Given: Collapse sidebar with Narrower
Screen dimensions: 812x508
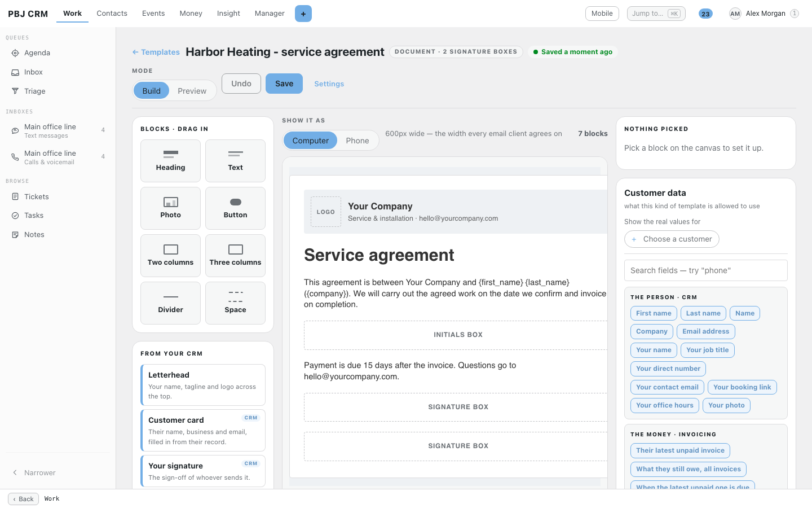Looking at the screenshot, I should [x=58, y=473].
